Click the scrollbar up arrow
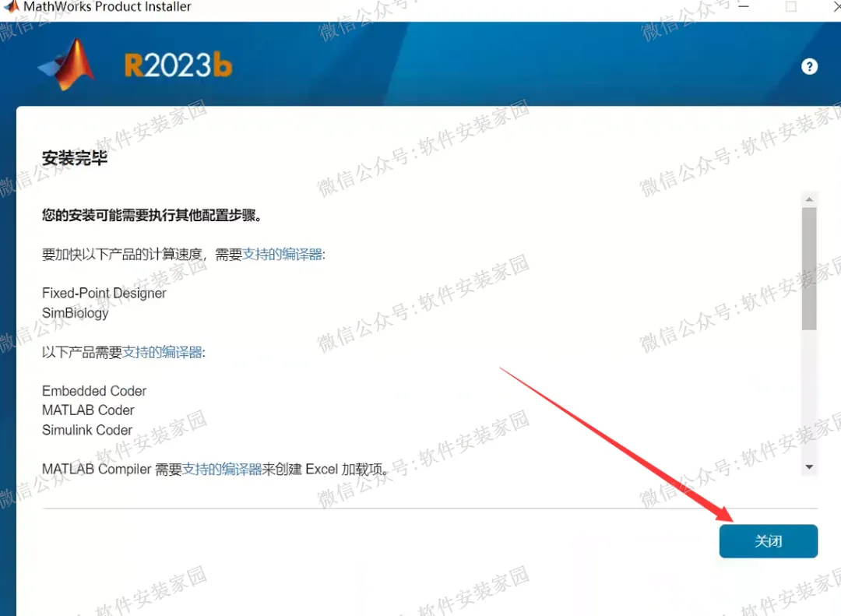841x616 pixels. coord(809,199)
